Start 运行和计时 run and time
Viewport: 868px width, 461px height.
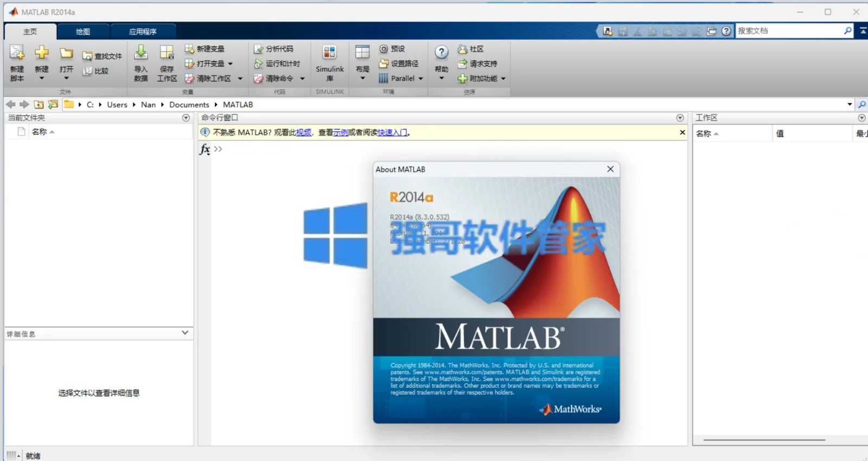pos(277,63)
